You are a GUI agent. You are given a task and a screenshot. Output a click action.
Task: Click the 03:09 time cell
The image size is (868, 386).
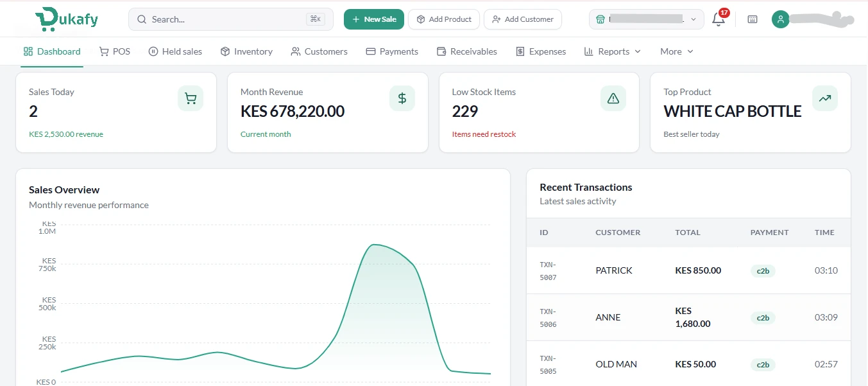click(826, 317)
